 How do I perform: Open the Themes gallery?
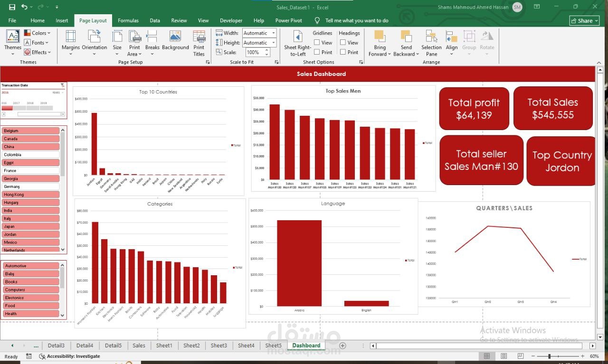pos(12,42)
